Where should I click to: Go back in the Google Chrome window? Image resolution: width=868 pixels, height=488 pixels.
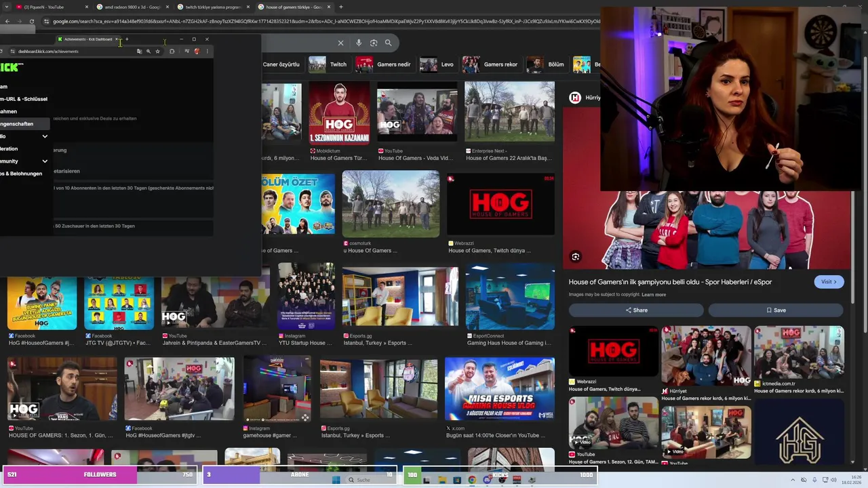pos(6,21)
